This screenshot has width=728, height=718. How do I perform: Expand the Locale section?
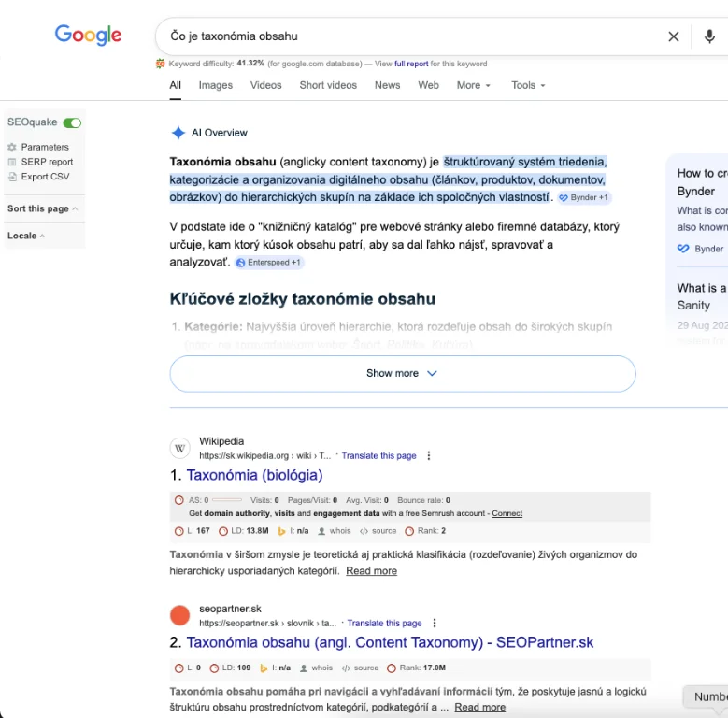click(26, 236)
